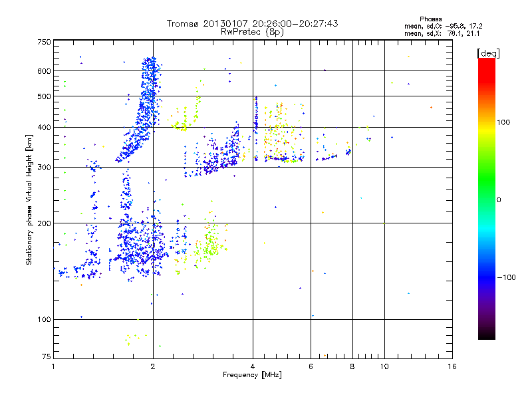The width and height of the screenshot is (532, 399).
Task: Click the 'mean, sd,X: 78.1, 21.1' text
Action: point(442,33)
